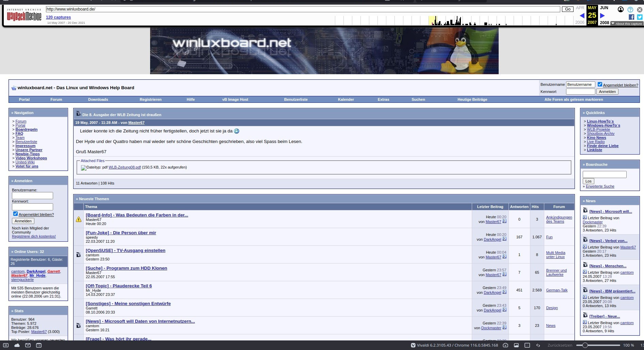644x350 pixels.
Task: Go to last post icon in Suche HDD Klonen row
Action: (x=504, y=274)
